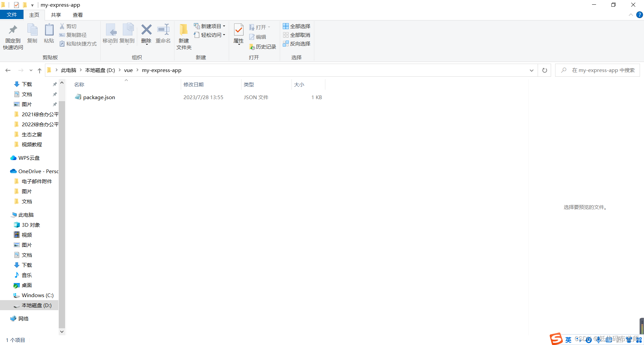Open the 轻松访问 dropdown

coord(210,35)
